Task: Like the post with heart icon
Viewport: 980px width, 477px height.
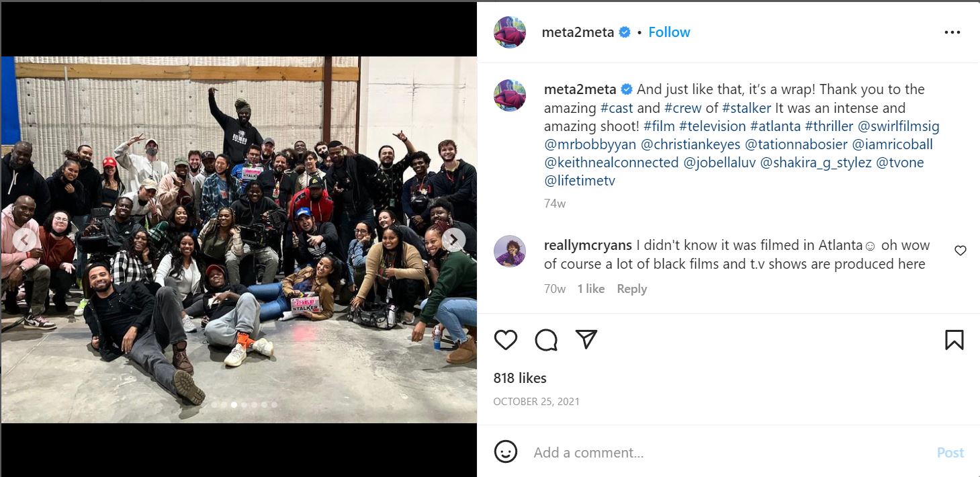Action: tap(505, 340)
